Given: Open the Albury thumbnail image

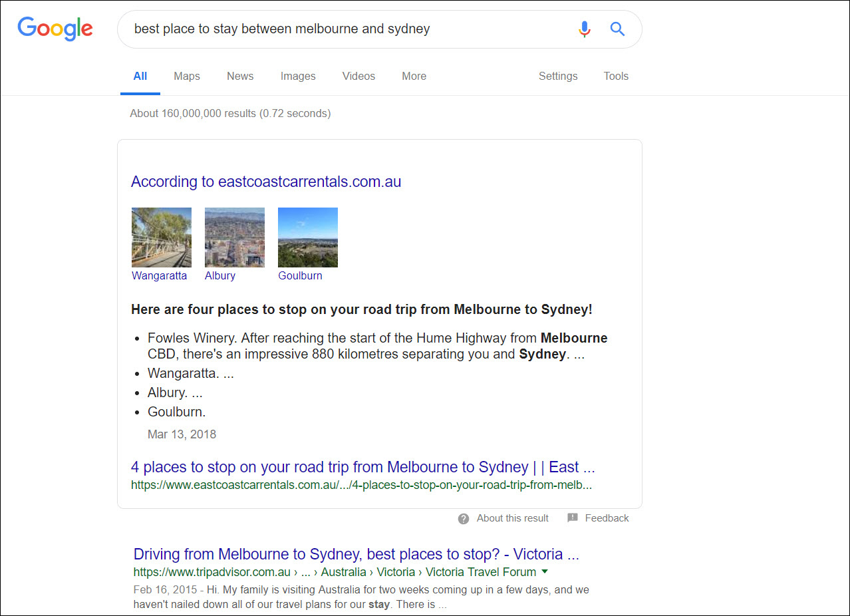Looking at the screenshot, I should (x=235, y=237).
